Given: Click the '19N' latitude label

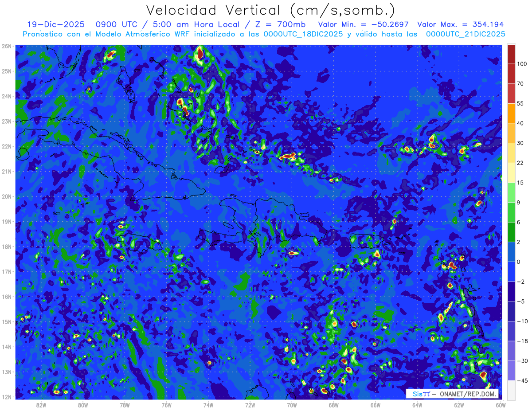Looking at the screenshot, I should [7, 222].
